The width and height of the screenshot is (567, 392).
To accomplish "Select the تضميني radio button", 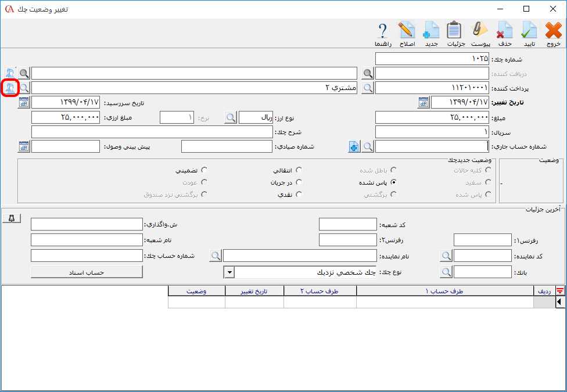I will click(204, 170).
